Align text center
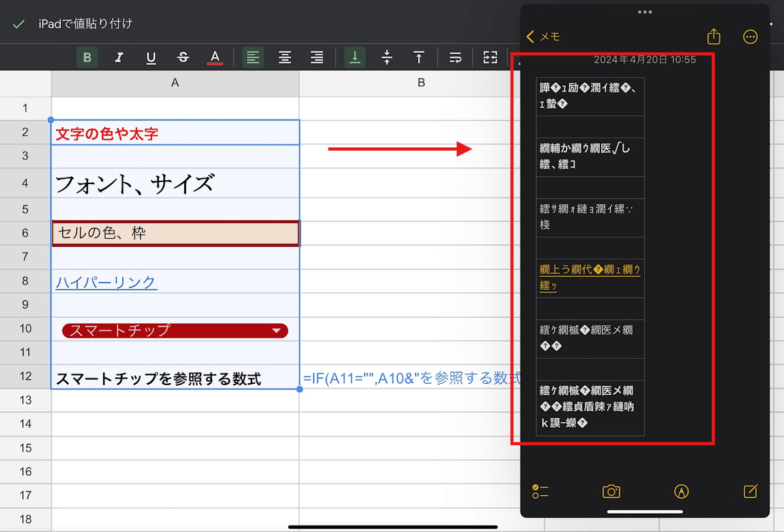784x532 pixels. click(285, 57)
